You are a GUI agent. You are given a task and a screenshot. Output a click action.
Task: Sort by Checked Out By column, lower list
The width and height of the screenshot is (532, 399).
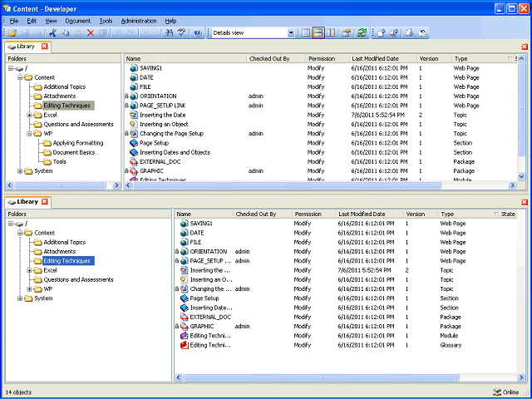263,214
